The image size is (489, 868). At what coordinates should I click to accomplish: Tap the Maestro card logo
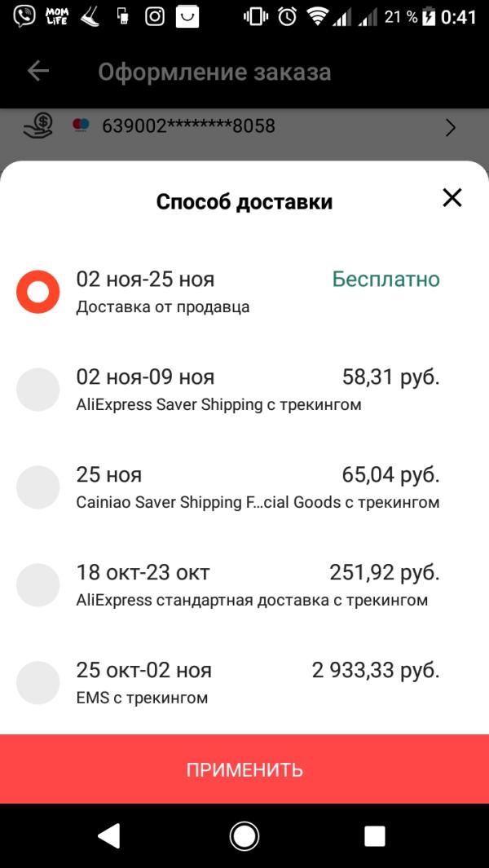[x=81, y=126]
